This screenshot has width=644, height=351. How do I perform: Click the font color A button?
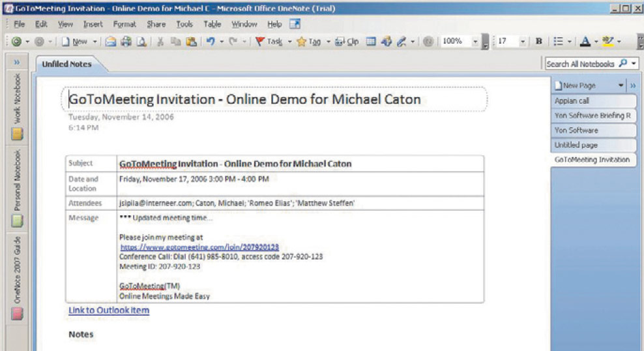coord(585,41)
